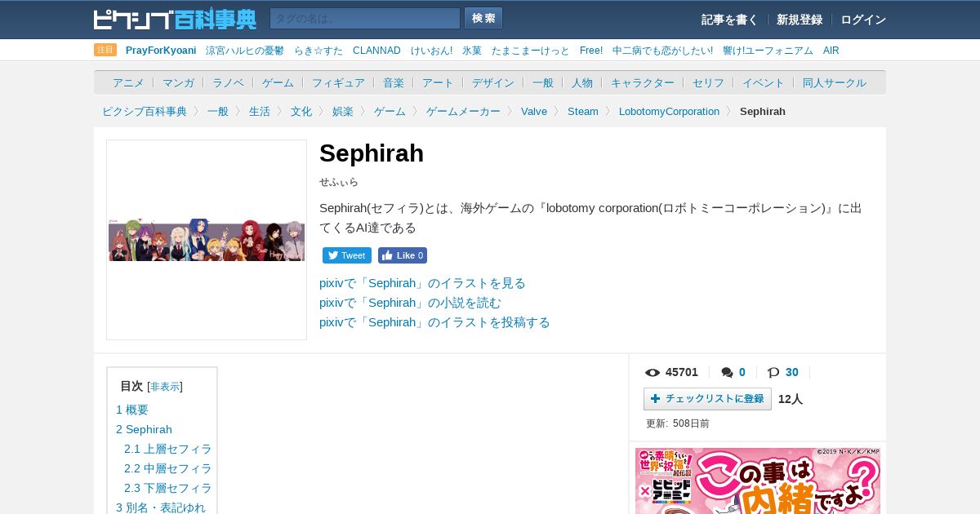Screen dimensions: 980x514
Task: Open comments via speech bubble icon
Action: pyautogui.click(x=727, y=372)
